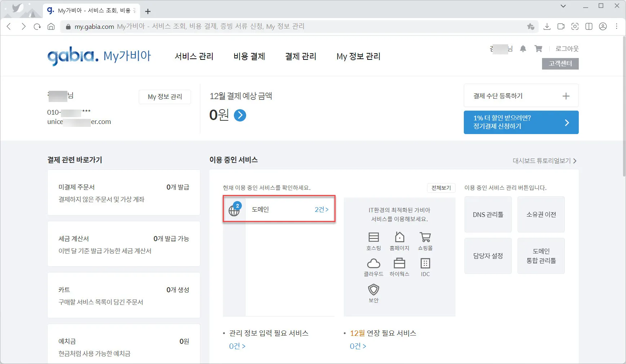Open the browser downloads icon
The image size is (626, 364).
547,26
